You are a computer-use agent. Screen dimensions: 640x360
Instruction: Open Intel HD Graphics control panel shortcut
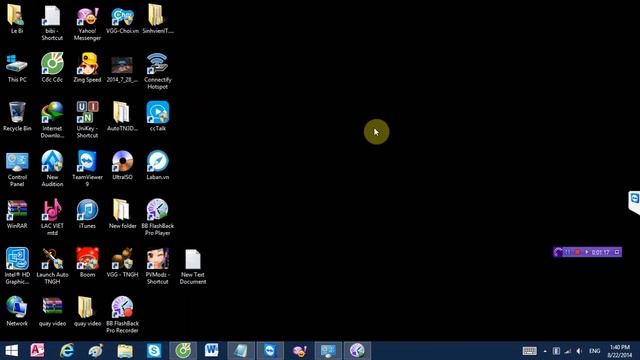(x=17, y=266)
